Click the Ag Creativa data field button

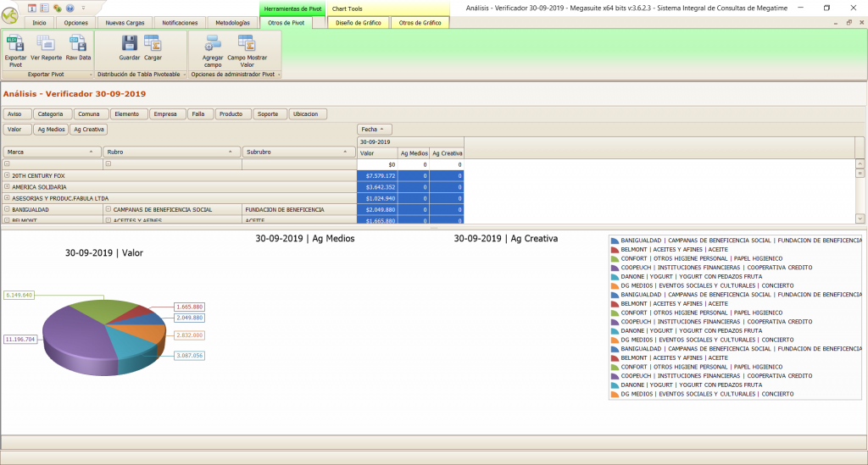click(x=88, y=130)
